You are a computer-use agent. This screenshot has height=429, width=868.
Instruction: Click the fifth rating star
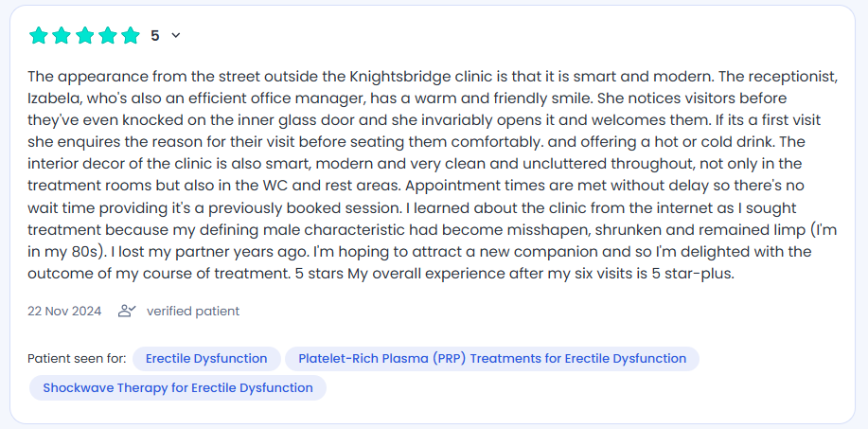point(131,35)
